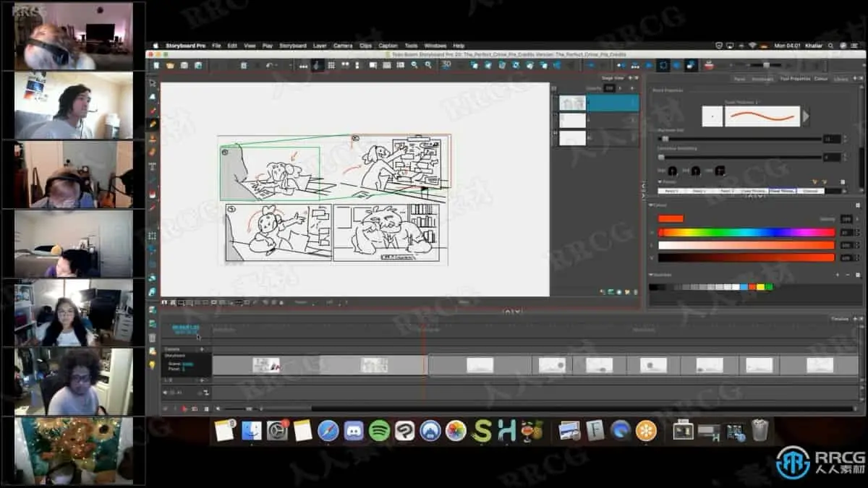Click the maximum size stepper arrows
The image size is (868, 488).
coord(843,139)
